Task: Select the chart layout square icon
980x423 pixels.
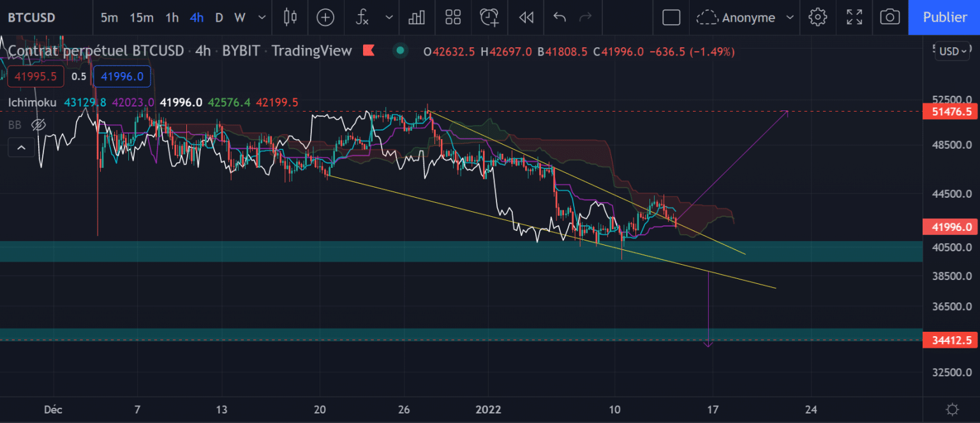Action: pyautogui.click(x=671, y=17)
